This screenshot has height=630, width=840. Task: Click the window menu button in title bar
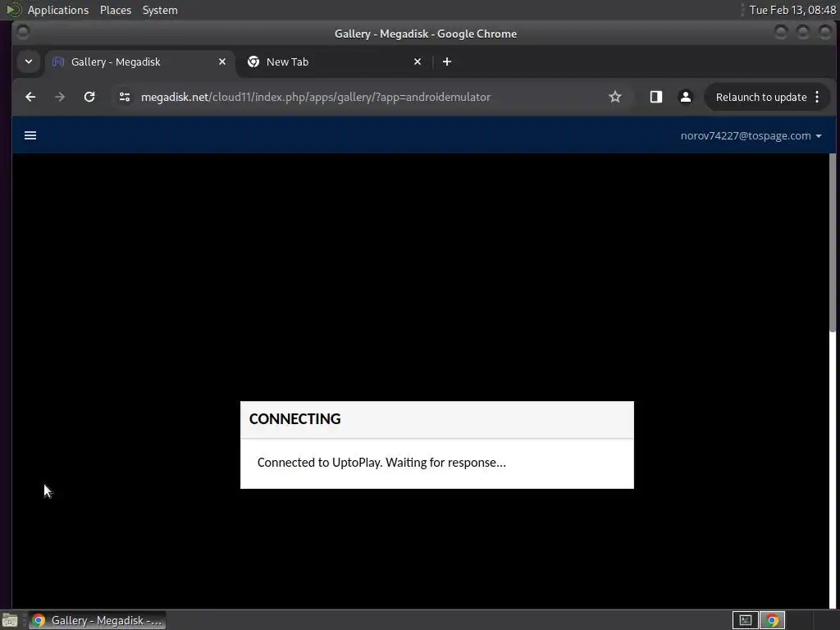[x=23, y=33]
